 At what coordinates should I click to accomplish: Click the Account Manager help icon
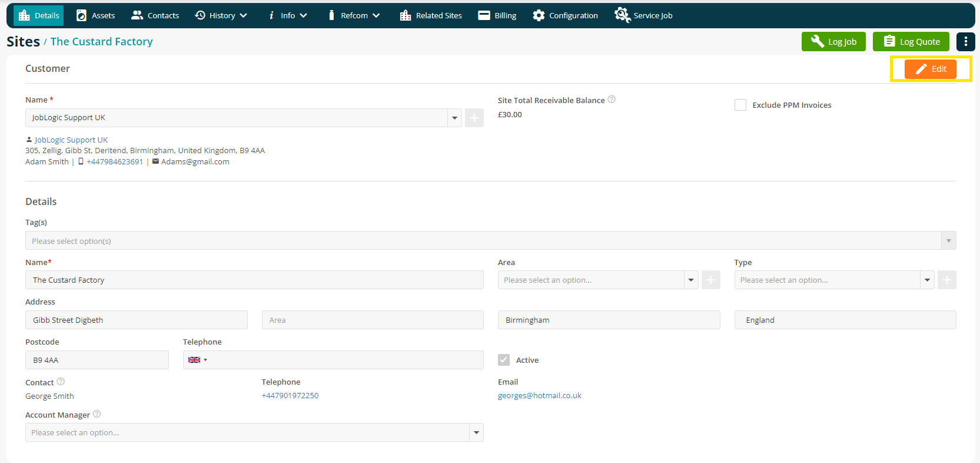(x=97, y=414)
